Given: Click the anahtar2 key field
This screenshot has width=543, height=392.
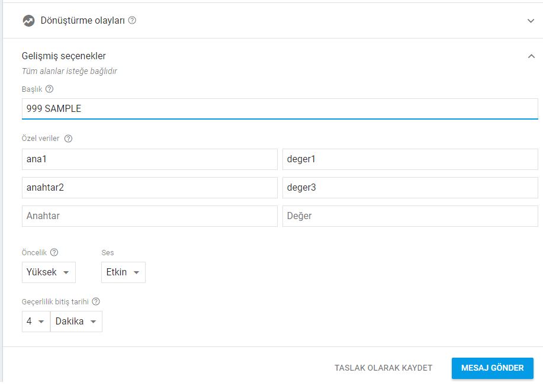Looking at the screenshot, I should coord(150,188).
